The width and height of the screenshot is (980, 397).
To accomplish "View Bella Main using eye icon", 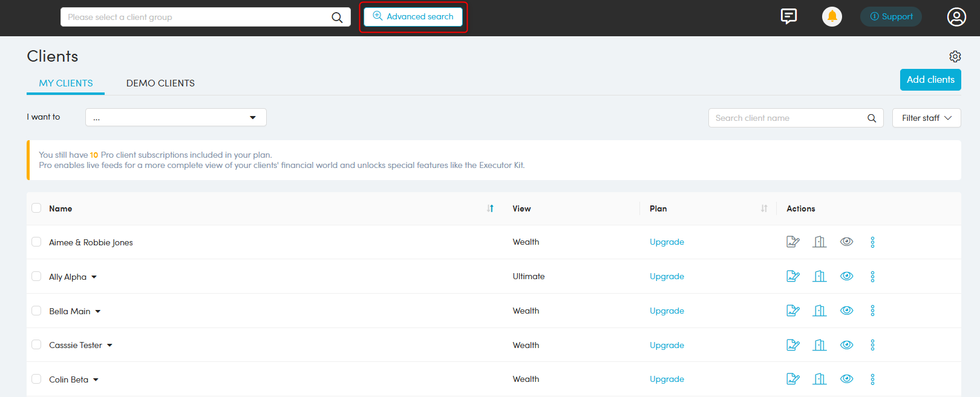I will (846, 311).
